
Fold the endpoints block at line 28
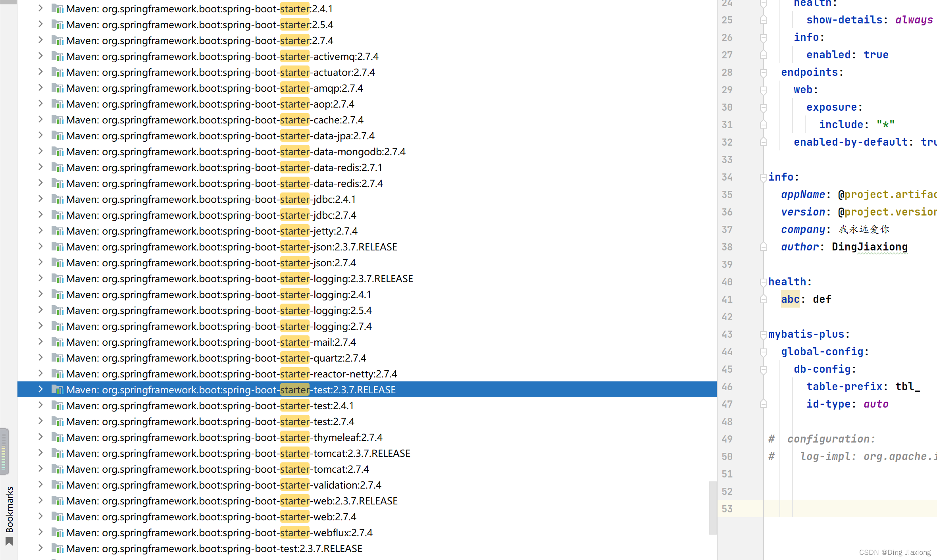click(x=763, y=73)
